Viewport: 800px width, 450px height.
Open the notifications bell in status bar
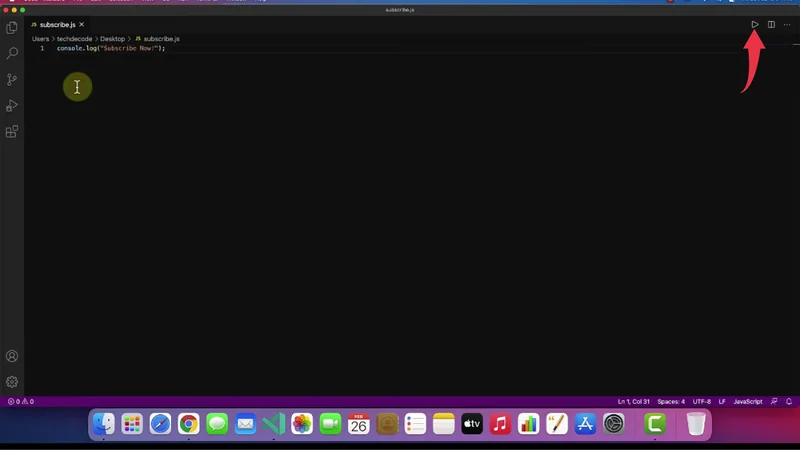789,401
